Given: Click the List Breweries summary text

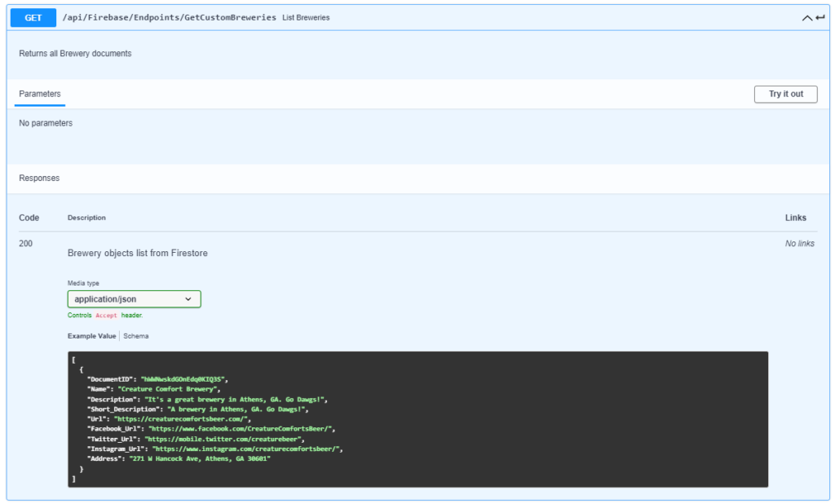Looking at the screenshot, I should 306,18.
